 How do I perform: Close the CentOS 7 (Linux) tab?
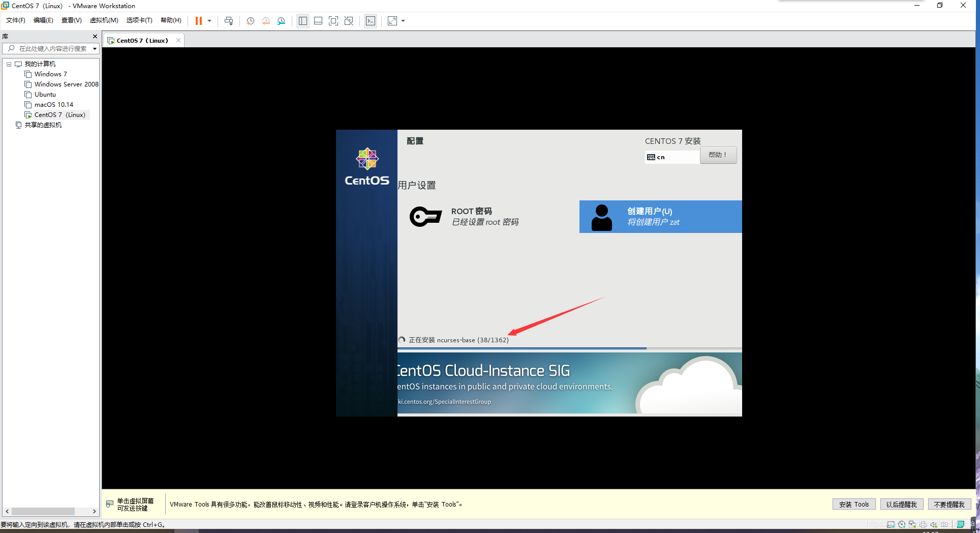[x=178, y=41]
